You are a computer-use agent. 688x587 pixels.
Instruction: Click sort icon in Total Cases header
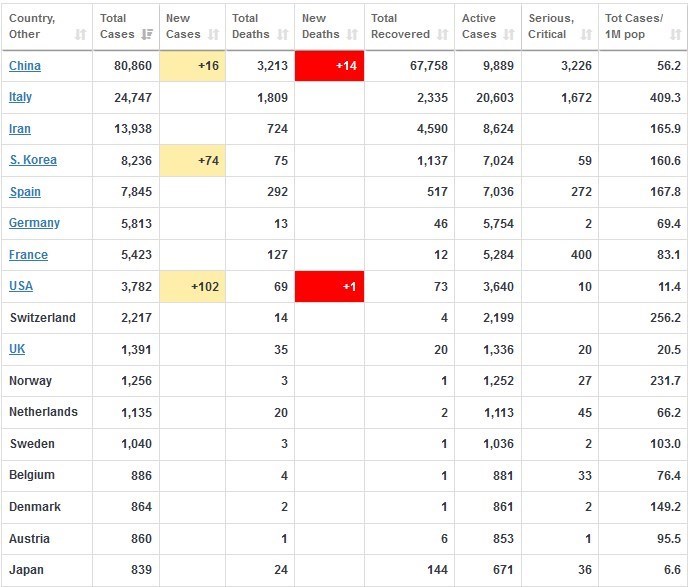[147, 35]
